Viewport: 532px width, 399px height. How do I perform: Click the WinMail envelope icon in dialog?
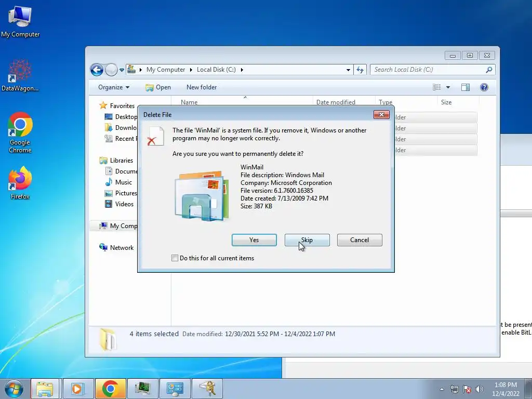(x=202, y=196)
